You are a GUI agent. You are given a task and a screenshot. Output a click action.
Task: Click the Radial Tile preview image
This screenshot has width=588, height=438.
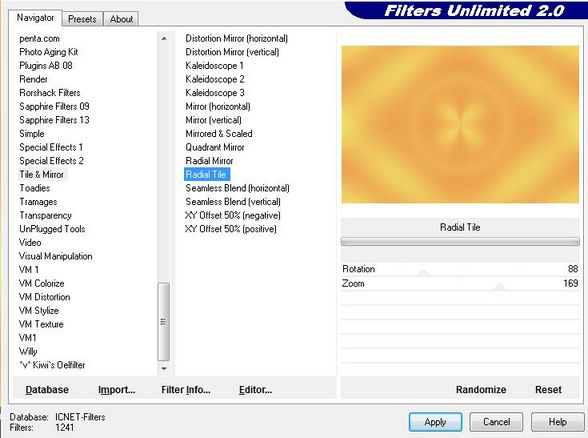(x=460, y=124)
